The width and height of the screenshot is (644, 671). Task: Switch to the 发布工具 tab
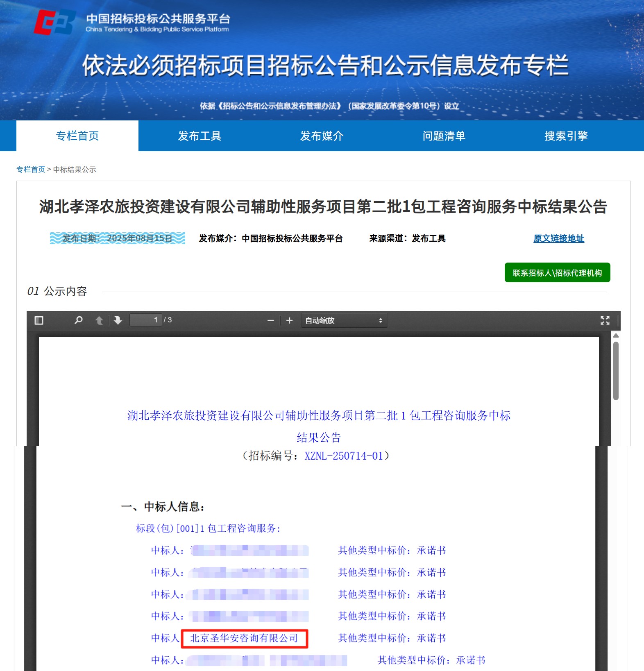pos(200,136)
